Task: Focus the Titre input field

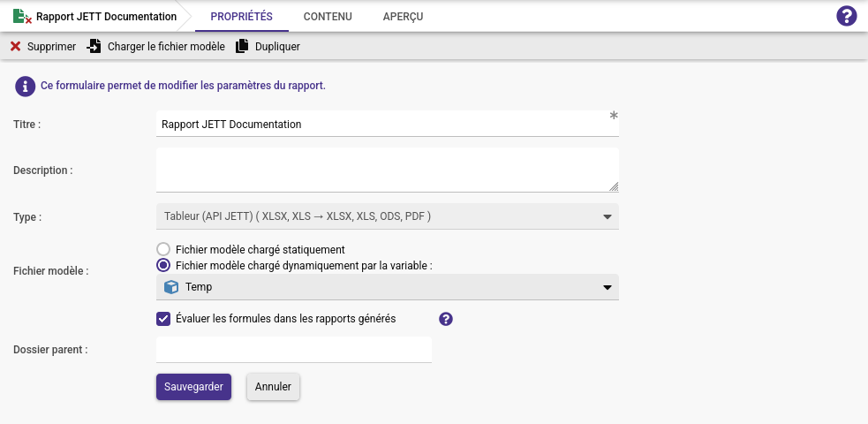Action: (388, 124)
